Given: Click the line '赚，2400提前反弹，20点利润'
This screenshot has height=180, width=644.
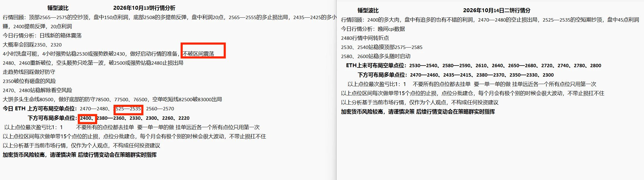Looking at the screenshot, I should (37, 27).
